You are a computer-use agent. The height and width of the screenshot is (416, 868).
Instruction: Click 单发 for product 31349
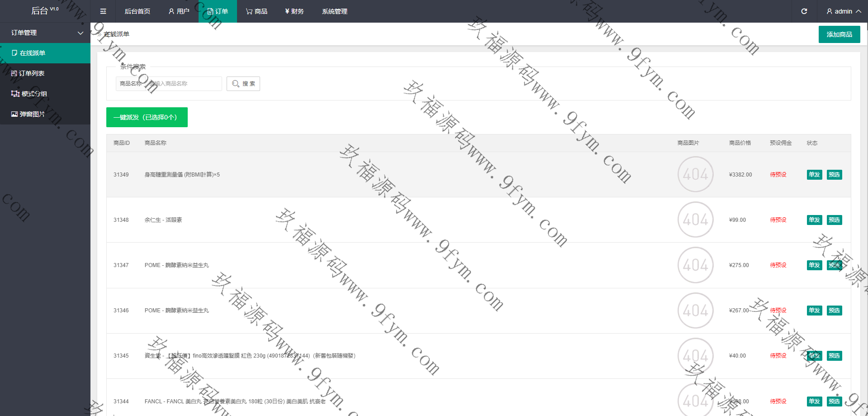point(814,175)
